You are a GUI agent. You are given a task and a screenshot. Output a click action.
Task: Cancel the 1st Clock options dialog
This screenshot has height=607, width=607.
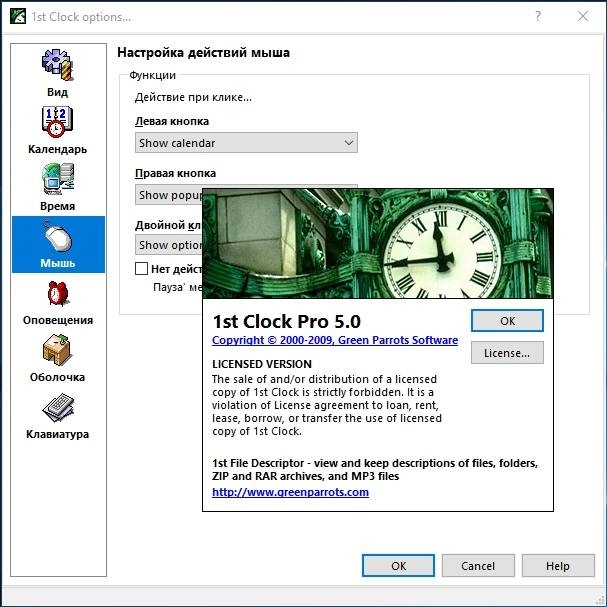click(x=478, y=566)
